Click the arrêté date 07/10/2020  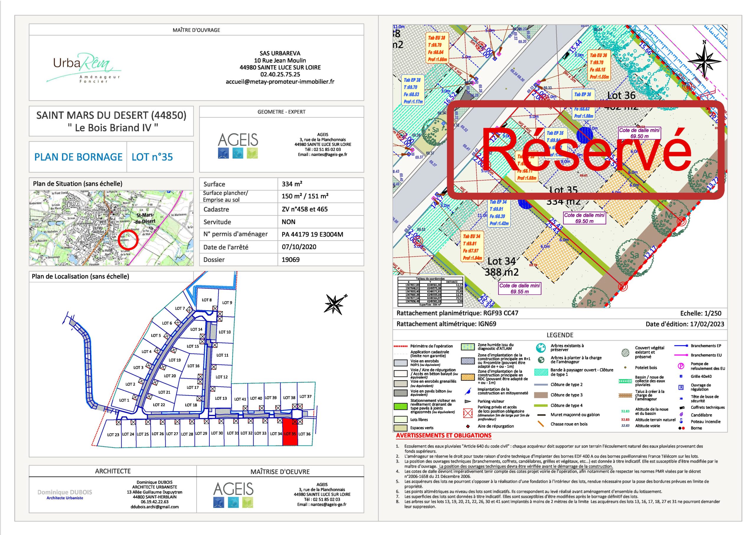(x=299, y=247)
